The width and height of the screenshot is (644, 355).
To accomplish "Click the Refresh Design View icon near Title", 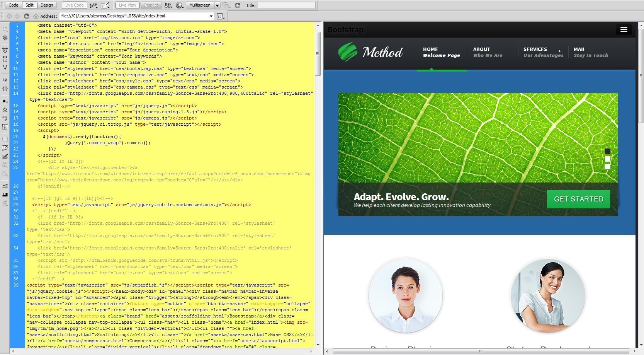I will point(238,5).
